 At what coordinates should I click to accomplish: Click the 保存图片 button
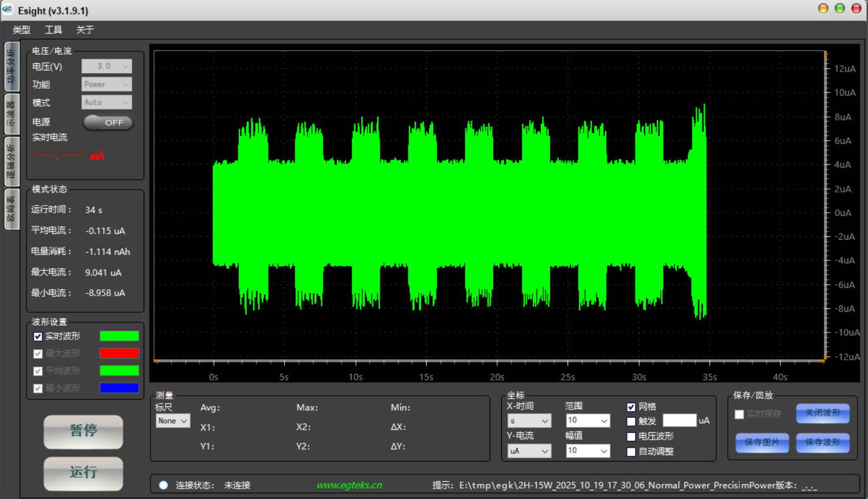(761, 443)
